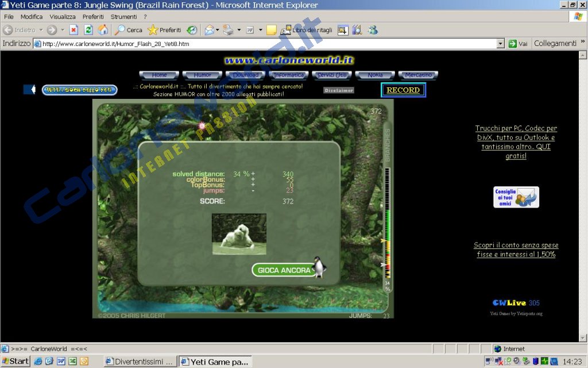This screenshot has height=368, width=588.
Task: Open Libro dei ritagli
Action: point(307,30)
